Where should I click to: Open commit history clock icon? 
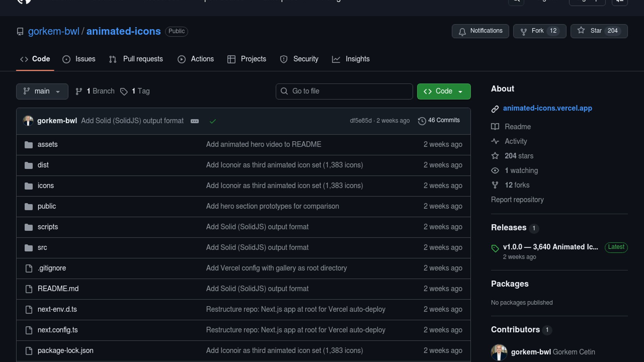(422, 121)
